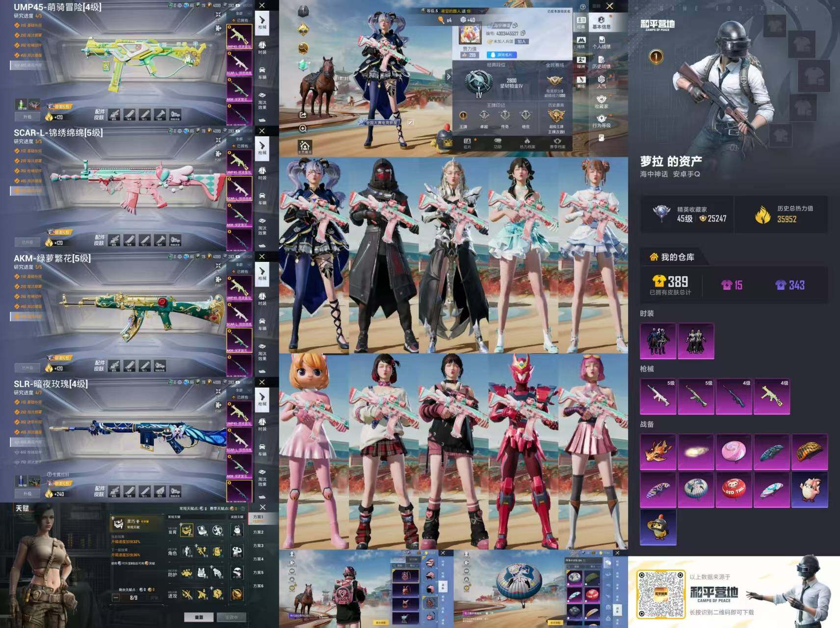Open the pink parachute tile under 战备

click(x=734, y=451)
